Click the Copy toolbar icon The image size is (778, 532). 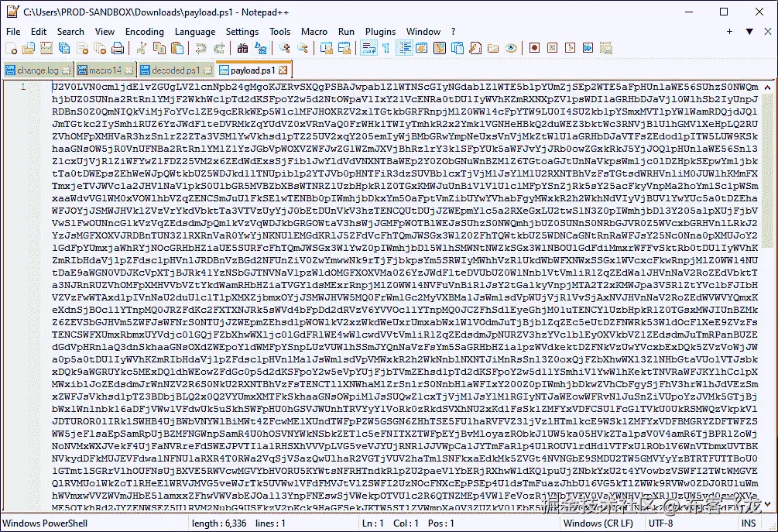[x=159, y=48]
